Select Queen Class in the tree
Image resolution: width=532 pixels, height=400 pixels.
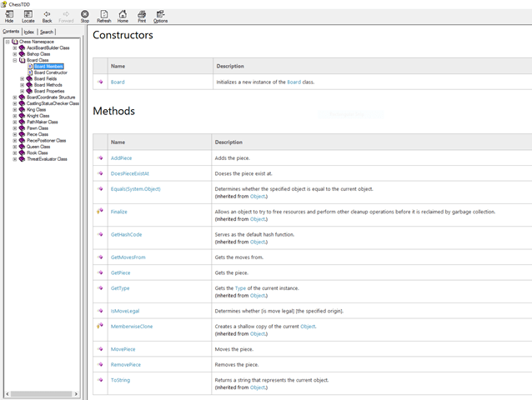38,147
